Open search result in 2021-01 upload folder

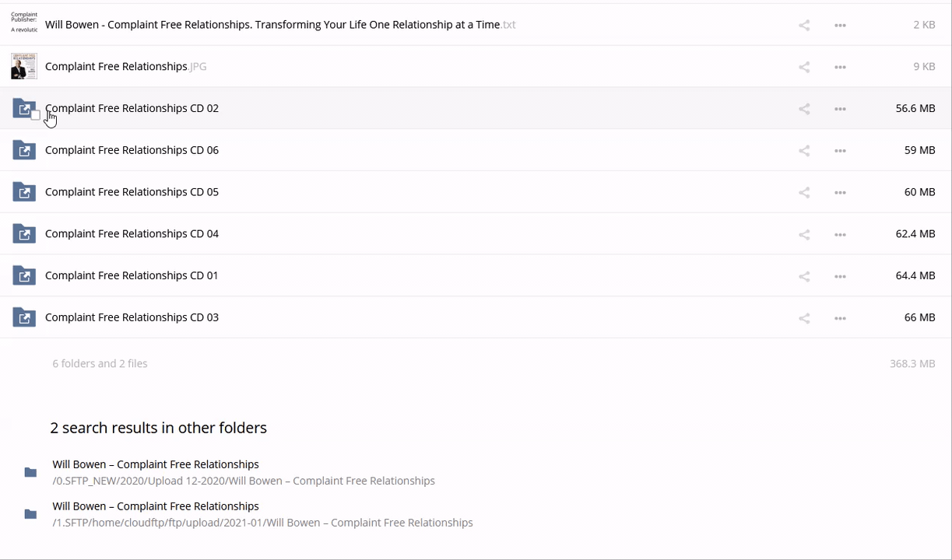coord(156,506)
